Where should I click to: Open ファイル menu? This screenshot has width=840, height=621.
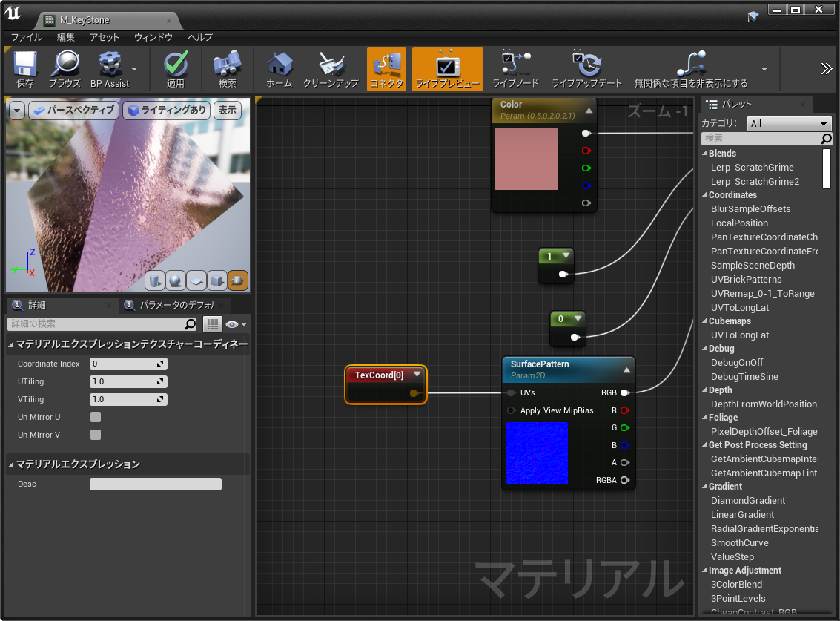[x=26, y=37]
